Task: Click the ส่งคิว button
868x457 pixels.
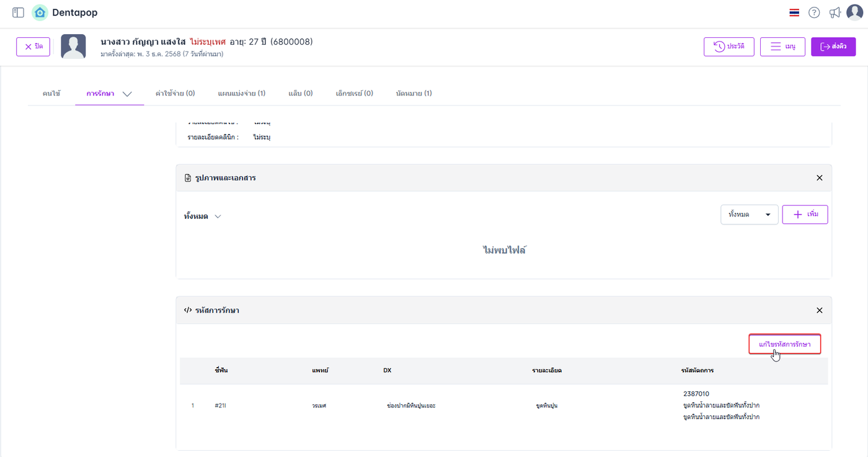Action: [x=833, y=47]
